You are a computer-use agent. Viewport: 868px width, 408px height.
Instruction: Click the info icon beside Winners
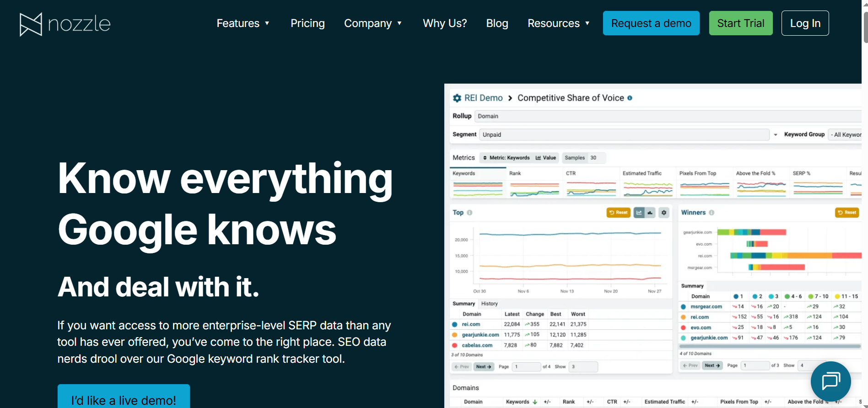[x=712, y=213]
